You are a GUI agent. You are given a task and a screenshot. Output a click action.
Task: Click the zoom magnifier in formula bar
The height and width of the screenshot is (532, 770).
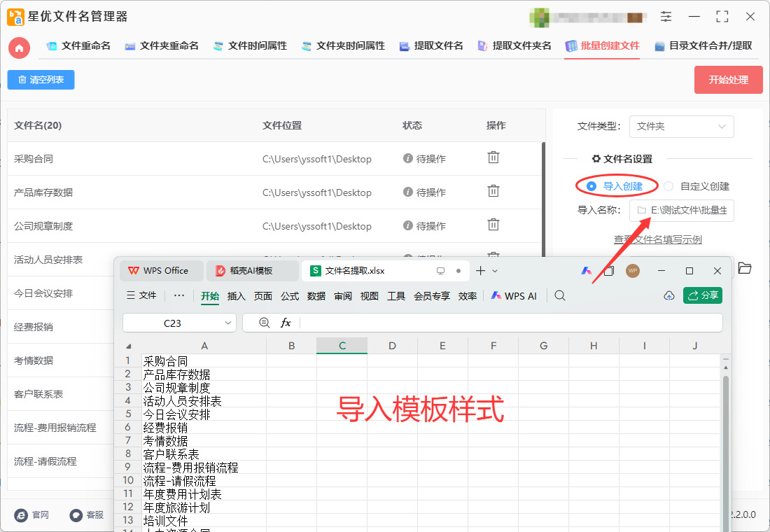click(x=264, y=323)
